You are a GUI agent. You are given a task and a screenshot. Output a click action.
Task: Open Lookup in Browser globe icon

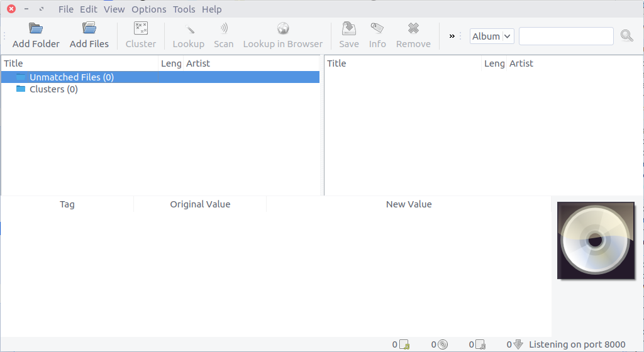coord(282,28)
